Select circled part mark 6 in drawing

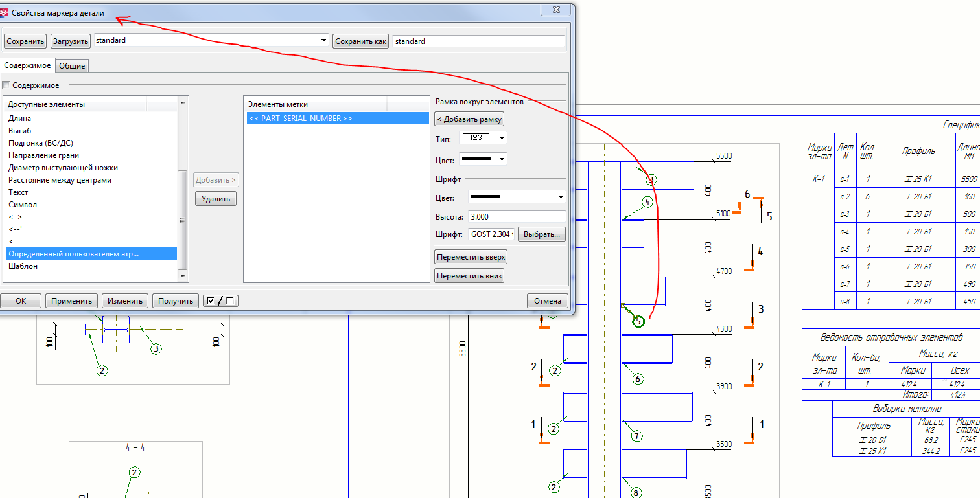point(637,379)
